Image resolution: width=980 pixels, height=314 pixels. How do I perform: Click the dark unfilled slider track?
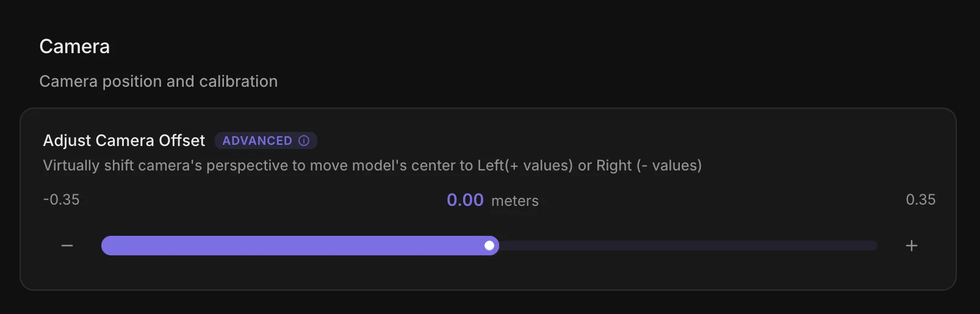pos(688,246)
